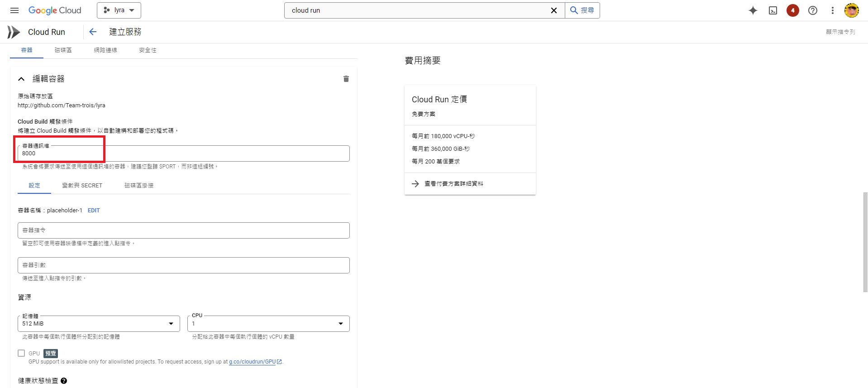The image size is (868, 388).
Task: Go back using the arrow next to 建立服務
Action: (93, 32)
